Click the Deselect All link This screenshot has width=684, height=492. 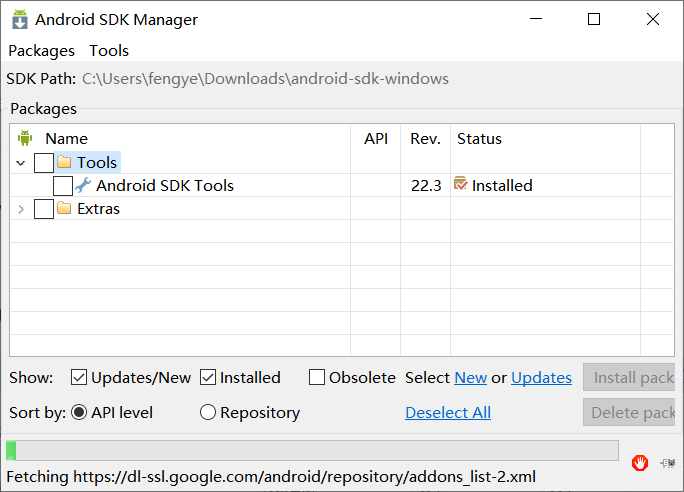click(448, 412)
